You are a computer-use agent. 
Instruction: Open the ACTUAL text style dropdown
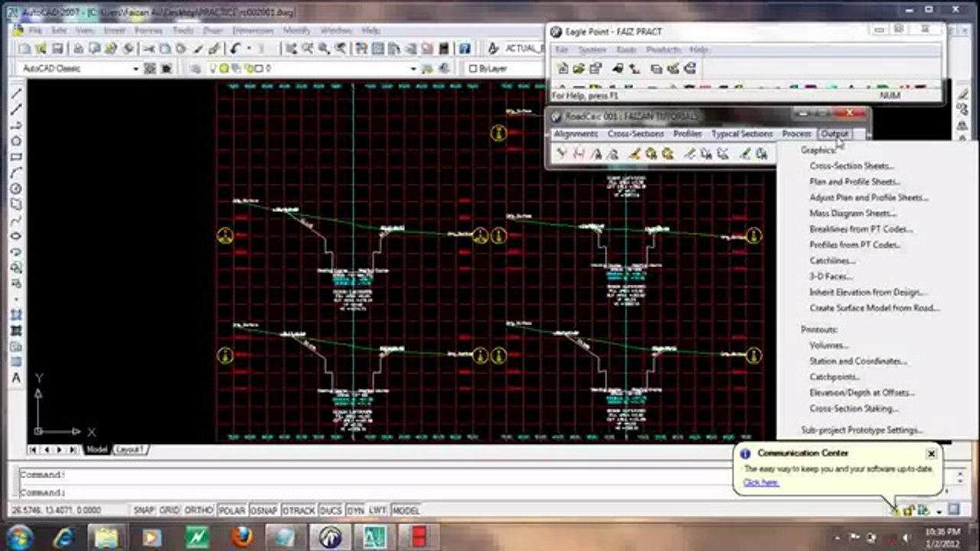pos(524,48)
